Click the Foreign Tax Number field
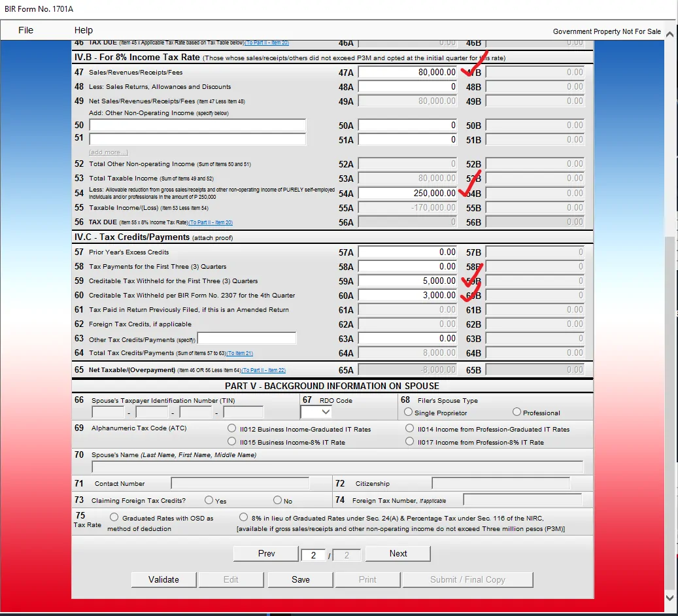 tap(522, 500)
